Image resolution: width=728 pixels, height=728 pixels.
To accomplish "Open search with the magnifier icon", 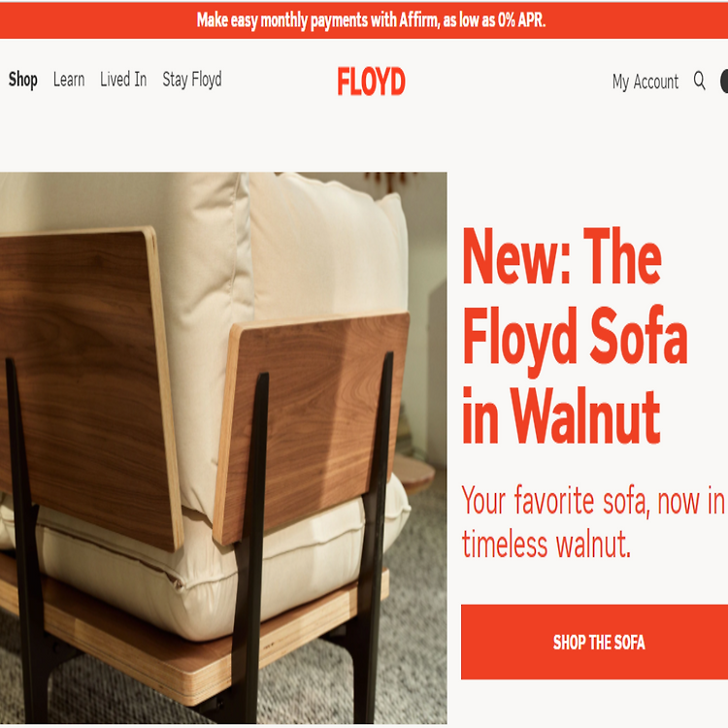I will 699,81.
